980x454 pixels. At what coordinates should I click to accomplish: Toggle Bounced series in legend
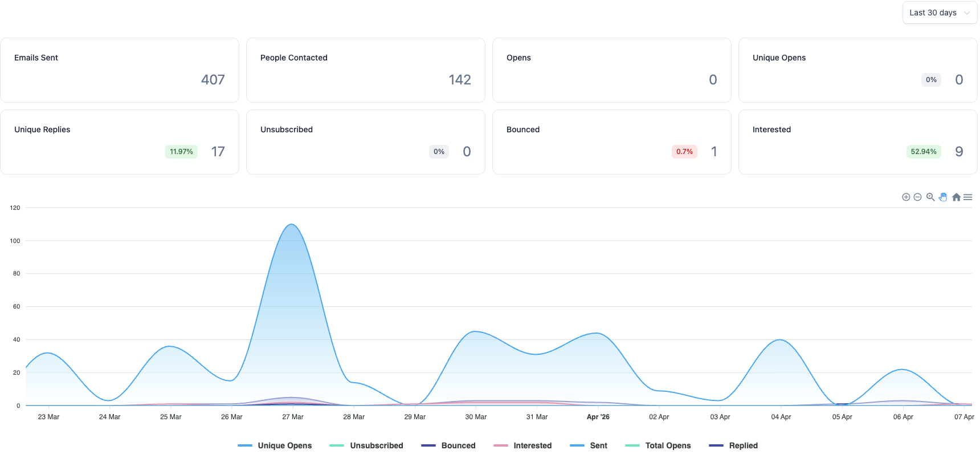448,445
